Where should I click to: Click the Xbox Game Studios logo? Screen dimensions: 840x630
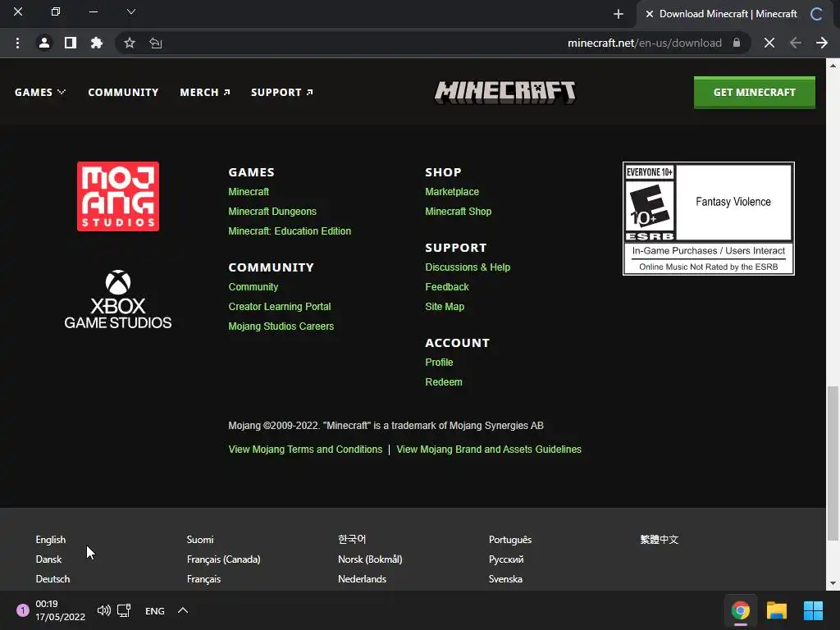(118, 299)
